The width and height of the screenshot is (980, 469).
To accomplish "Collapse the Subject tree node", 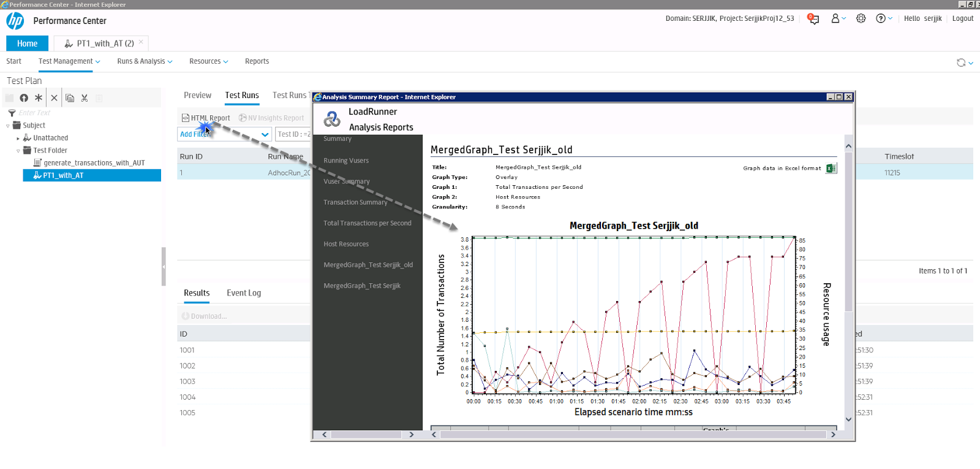I will (x=8, y=126).
